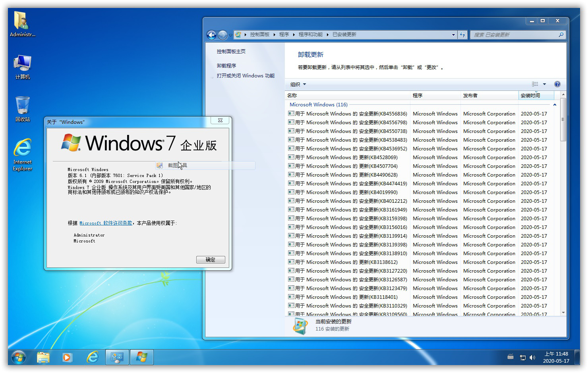Open the Organize dropdown menu
The width and height of the screenshot is (588, 373).
tap(298, 84)
